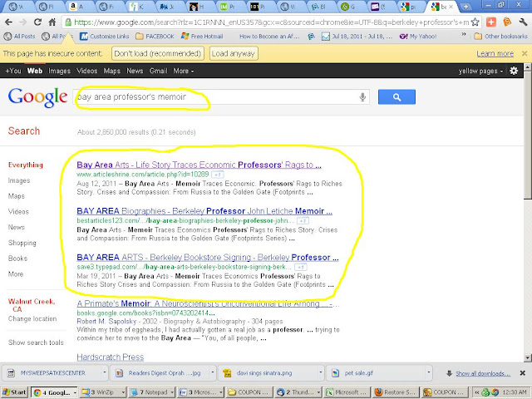Reload the current page
This screenshot has width=532, height=399.
(x=37, y=22)
